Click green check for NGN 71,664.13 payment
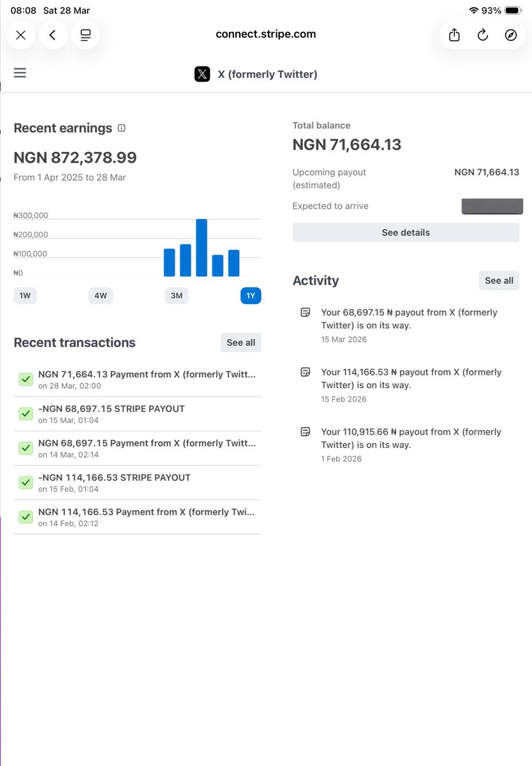 (x=26, y=379)
